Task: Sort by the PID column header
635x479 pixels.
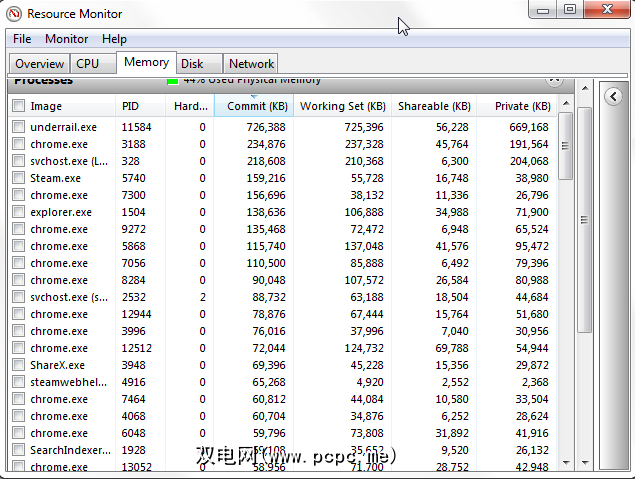Action: click(x=140, y=106)
